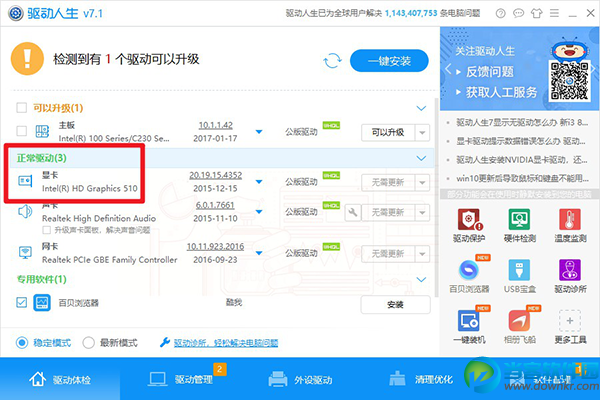Click 声卡 version link 6.0.1.7661
Viewport: 600px width, 400px height.
[215, 205]
